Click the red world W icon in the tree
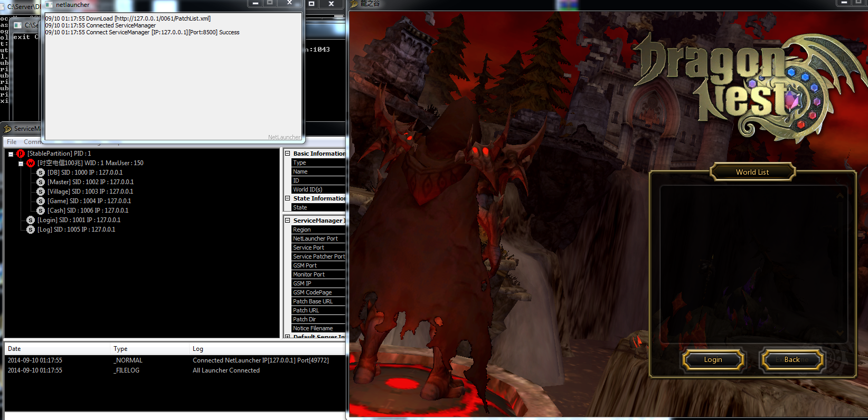The height and width of the screenshot is (420, 868). click(x=31, y=163)
